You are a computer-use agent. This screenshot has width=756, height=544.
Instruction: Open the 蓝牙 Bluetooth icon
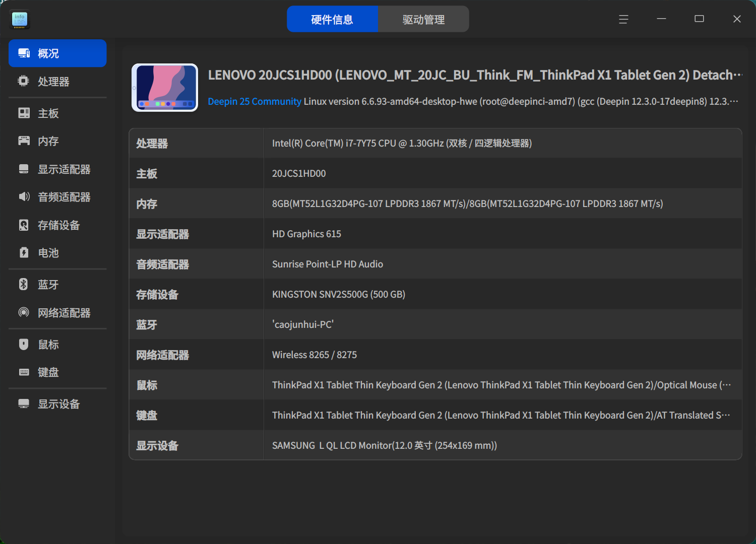tap(24, 284)
